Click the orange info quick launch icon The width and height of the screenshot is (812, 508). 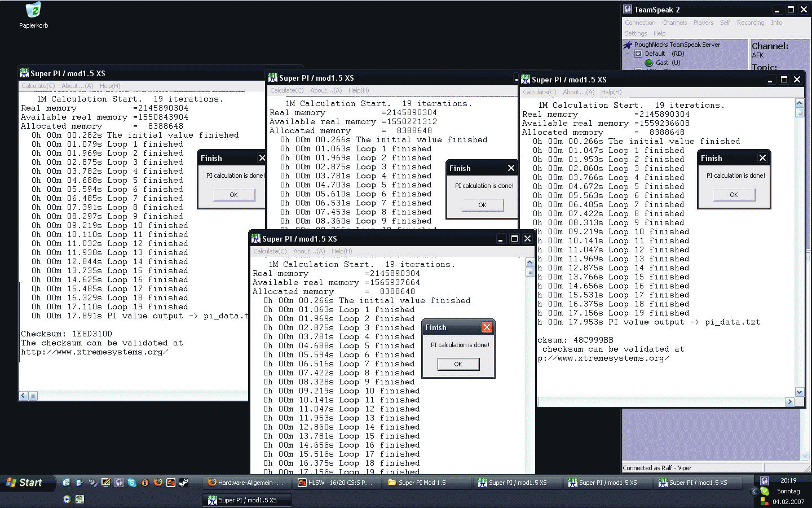pyautogui.click(x=145, y=483)
